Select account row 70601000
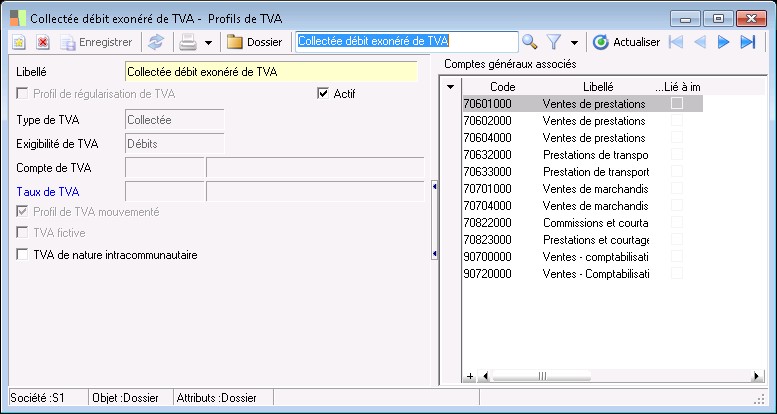 pyautogui.click(x=583, y=104)
